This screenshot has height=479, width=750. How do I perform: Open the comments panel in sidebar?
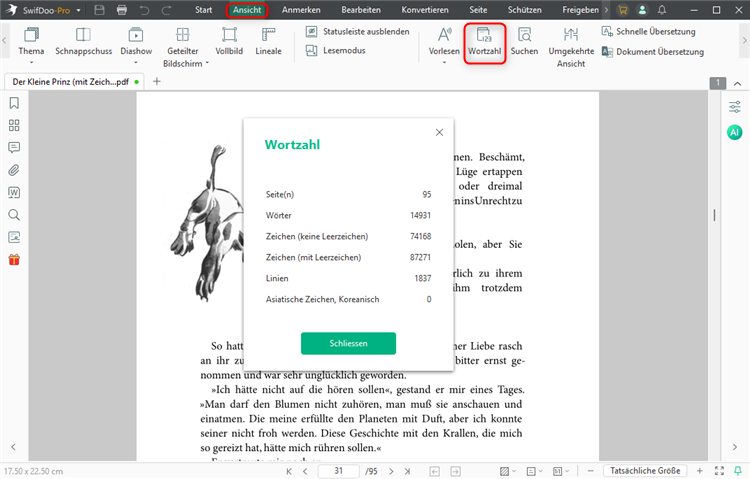click(14, 147)
